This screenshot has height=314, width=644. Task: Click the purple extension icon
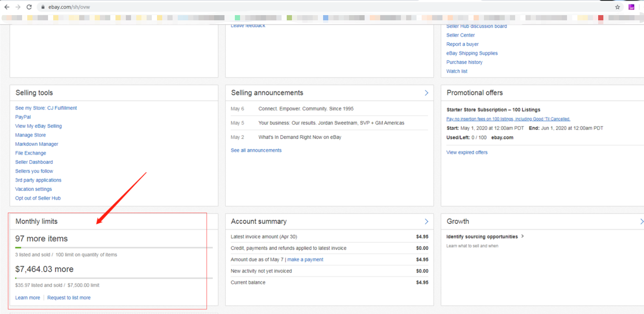coord(631,7)
